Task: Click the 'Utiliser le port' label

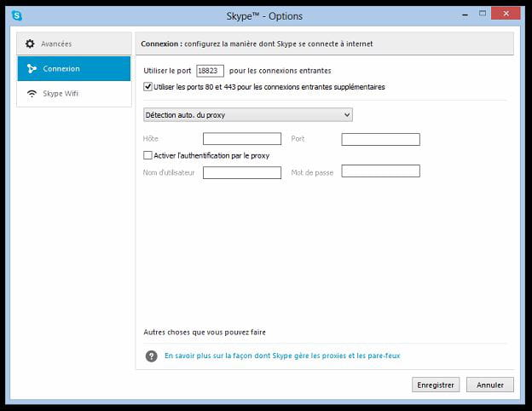Action: (167, 71)
